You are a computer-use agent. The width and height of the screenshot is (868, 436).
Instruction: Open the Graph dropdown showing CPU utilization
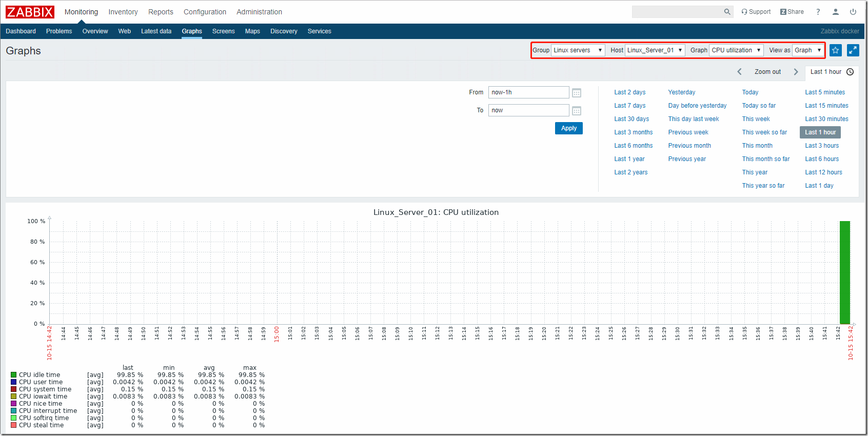[736, 50]
